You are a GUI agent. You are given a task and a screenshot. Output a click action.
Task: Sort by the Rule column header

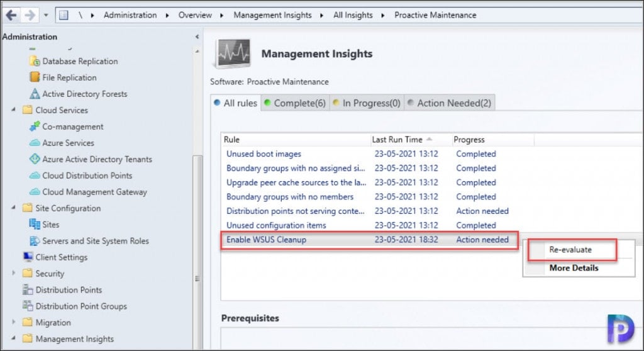[x=296, y=140]
